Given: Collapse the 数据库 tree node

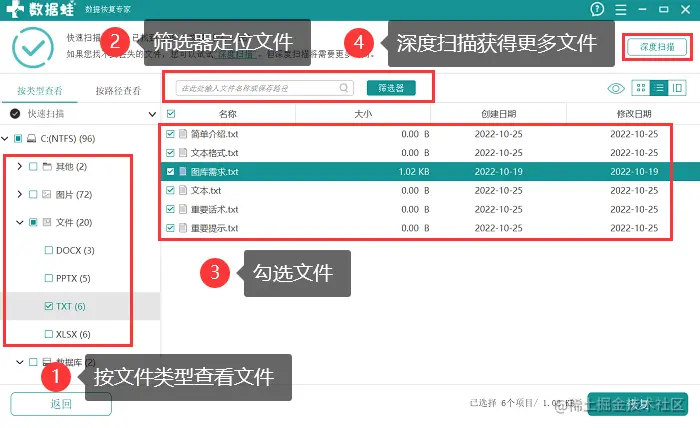Looking at the screenshot, I should pos(20,362).
